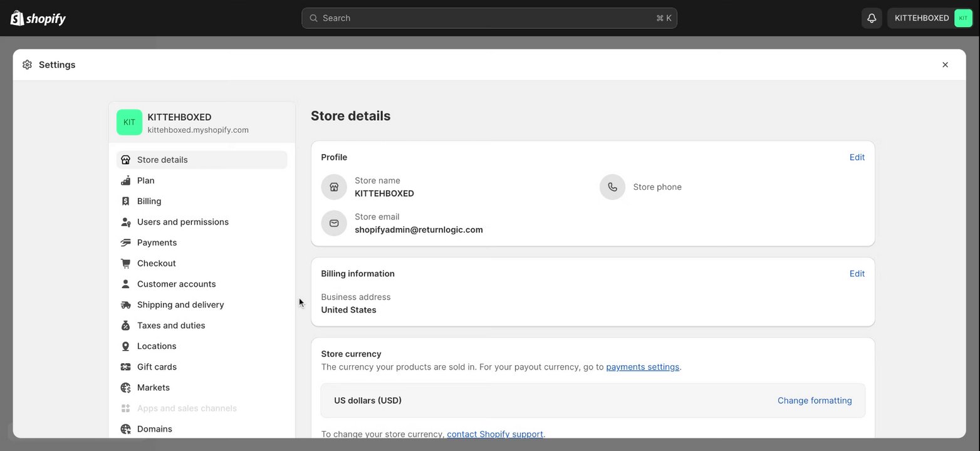The image size is (980, 451).
Task: Open the notifications bell
Action: (x=872, y=18)
